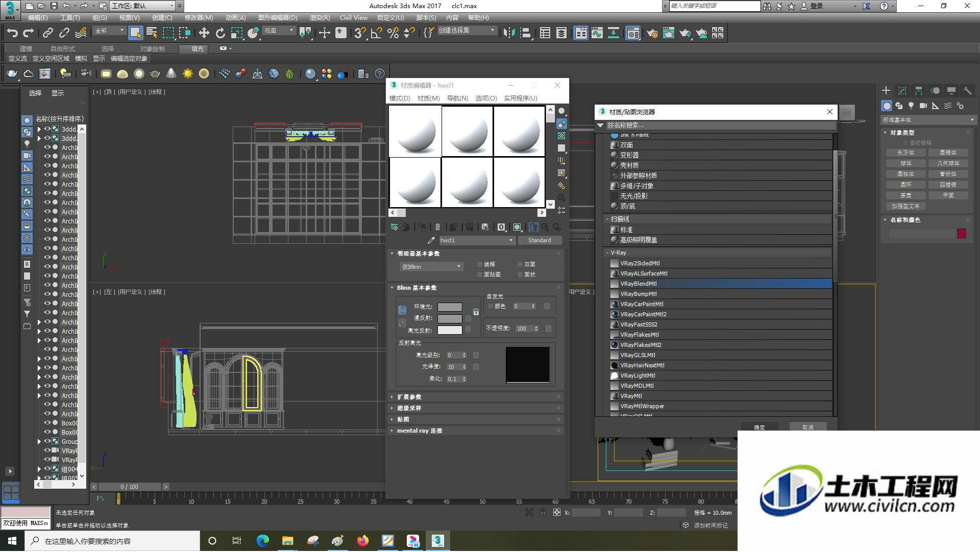Click Reset Map/Mtl trash icon

tap(437, 227)
